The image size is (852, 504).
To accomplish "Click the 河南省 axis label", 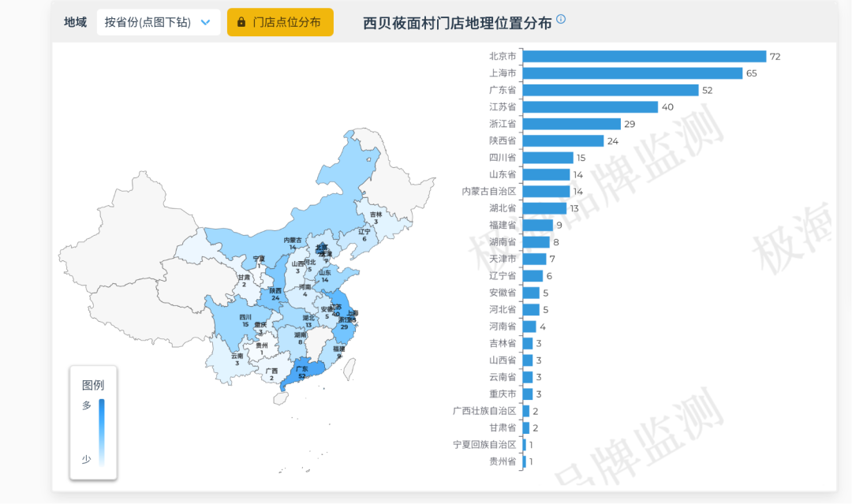I will pyautogui.click(x=503, y=327).
